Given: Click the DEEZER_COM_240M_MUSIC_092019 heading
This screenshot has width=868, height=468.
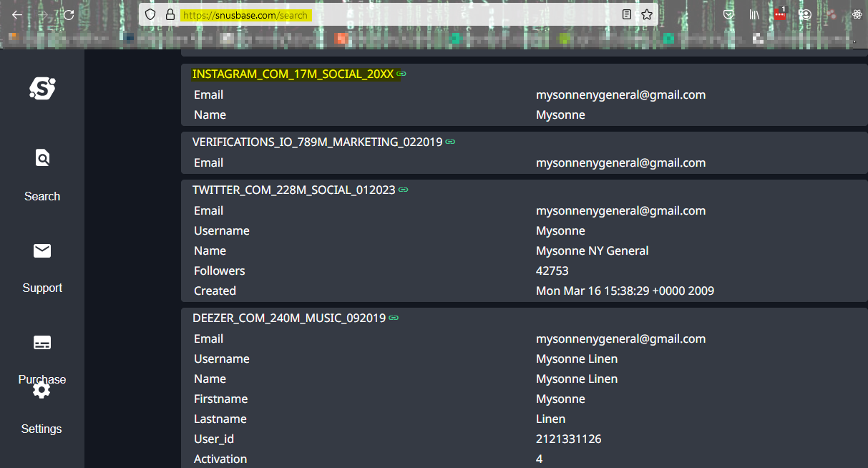Looking at the screenshot, I should click(289, 318).
